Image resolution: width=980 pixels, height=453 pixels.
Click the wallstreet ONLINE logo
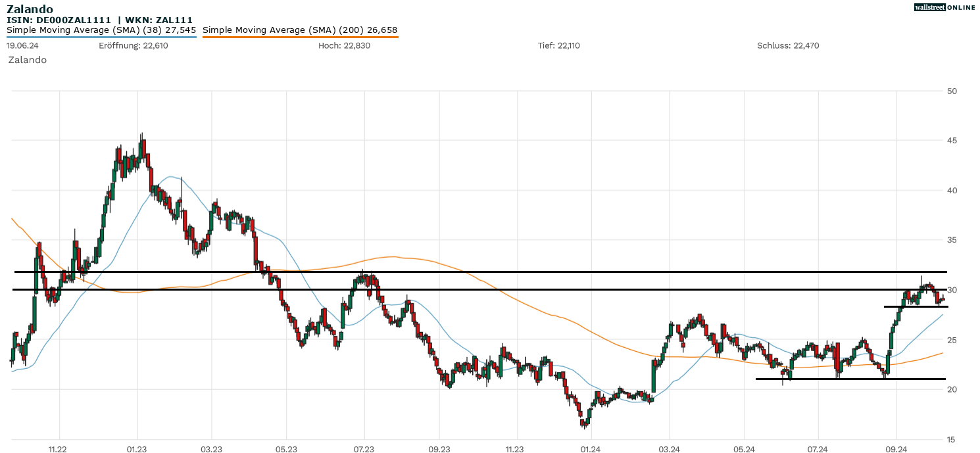(944, 7)
